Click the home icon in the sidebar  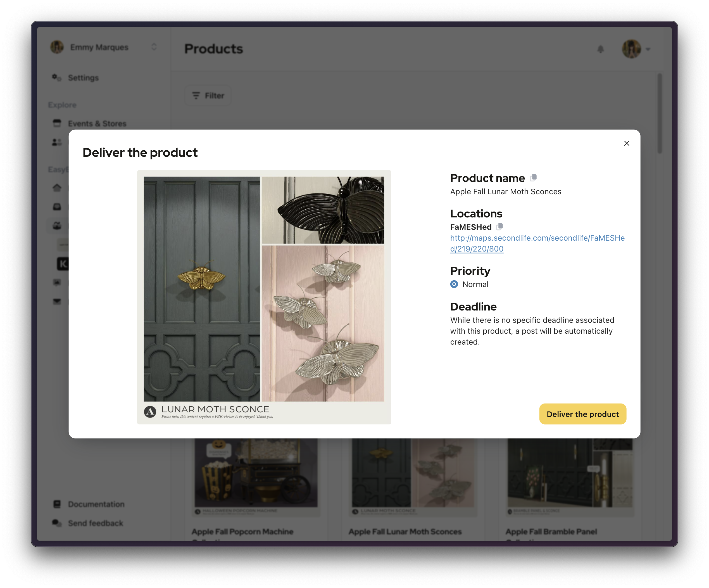click(x=57, y=188)
